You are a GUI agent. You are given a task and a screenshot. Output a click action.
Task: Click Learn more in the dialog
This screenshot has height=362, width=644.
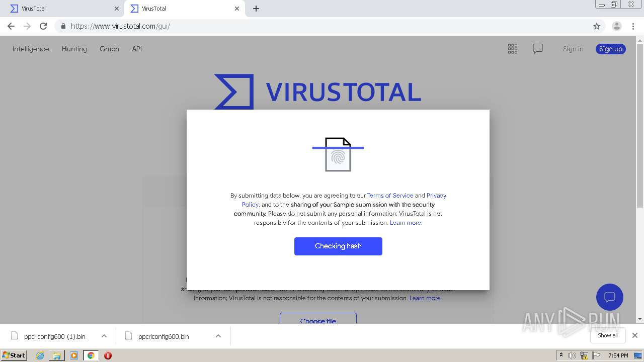406,223
